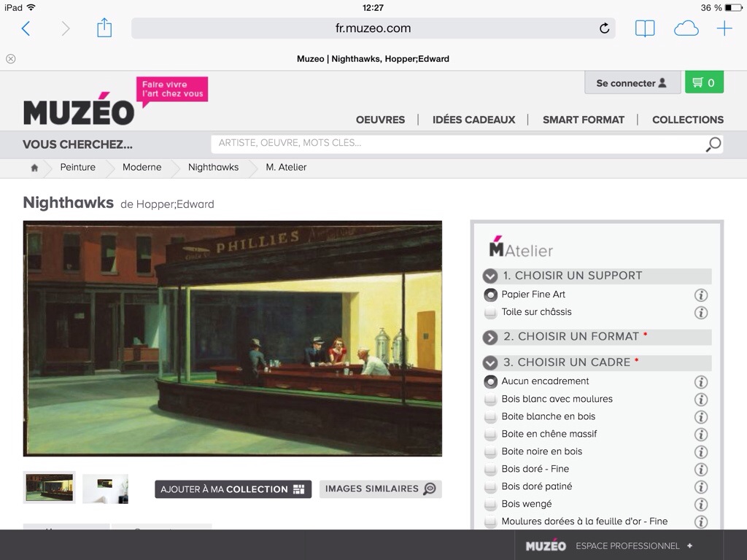747x560 pixels.
Task: Reload the page with refresh icon
Action: pos(604,28)
